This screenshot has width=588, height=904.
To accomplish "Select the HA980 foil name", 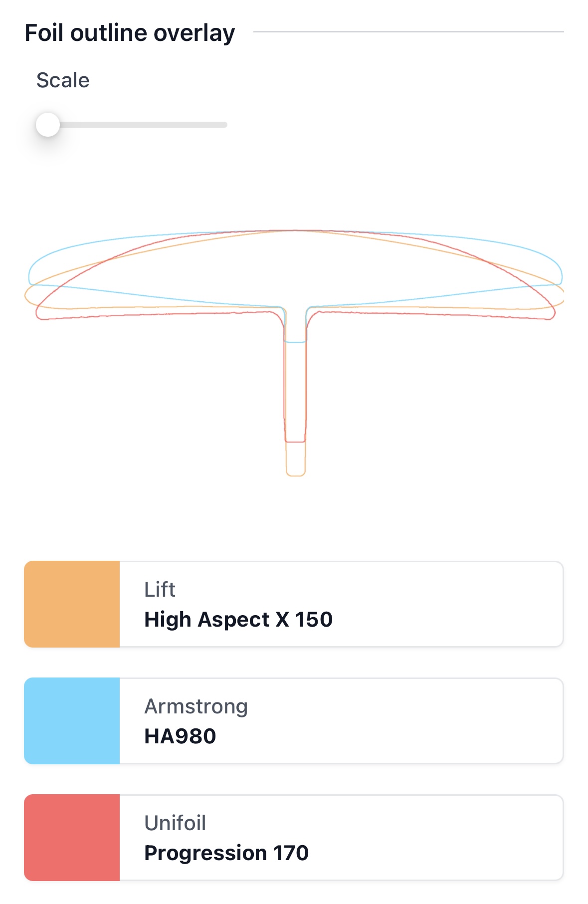I will pos(180,736).
